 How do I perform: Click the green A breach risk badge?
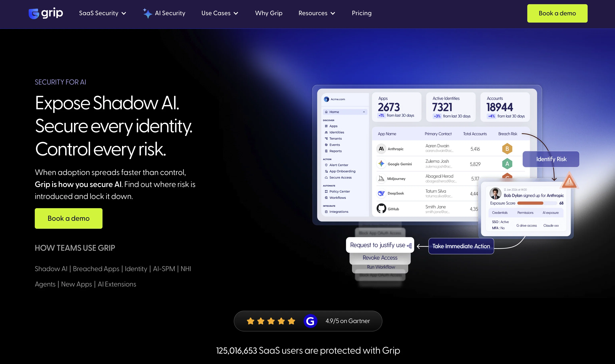(x=507, y=164)
